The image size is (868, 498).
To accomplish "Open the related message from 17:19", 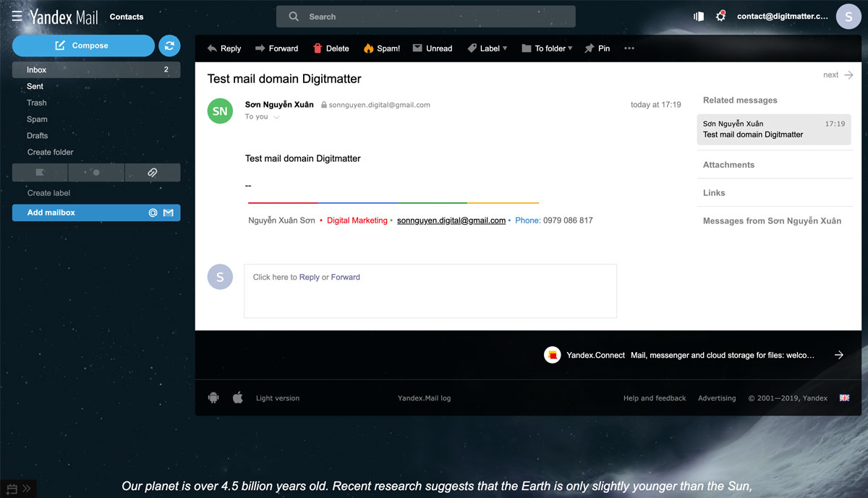I will pos(774,129).
